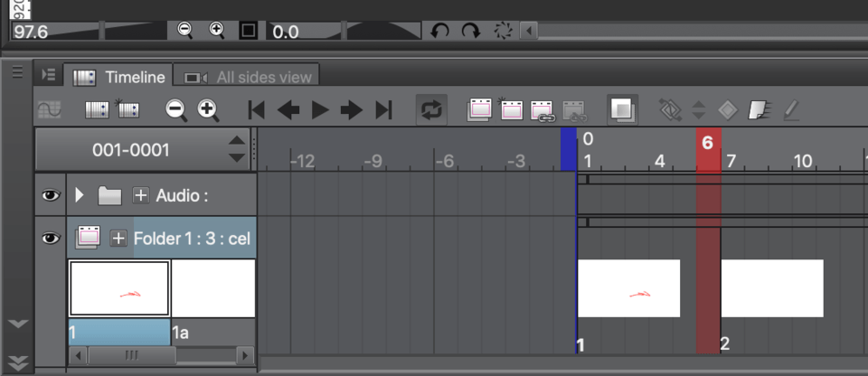Select cel 1a thumbnail in the layer list
The height and width of the screenshot is (376, 868).
[x=213, y=288]
